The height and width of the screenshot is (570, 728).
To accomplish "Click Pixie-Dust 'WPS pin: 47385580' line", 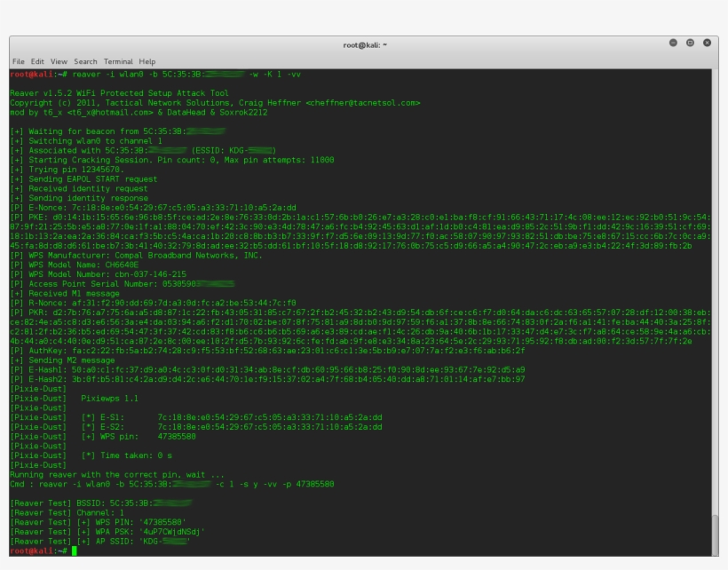I will (x=103, y=436).
